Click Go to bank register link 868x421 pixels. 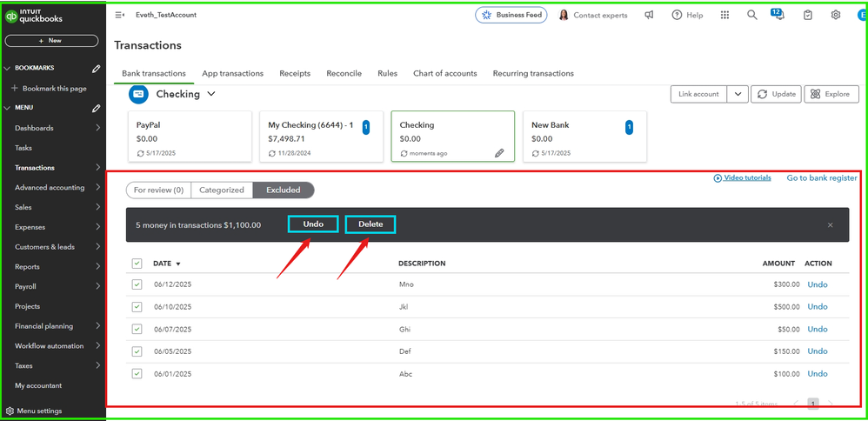(x=822, y=177)
